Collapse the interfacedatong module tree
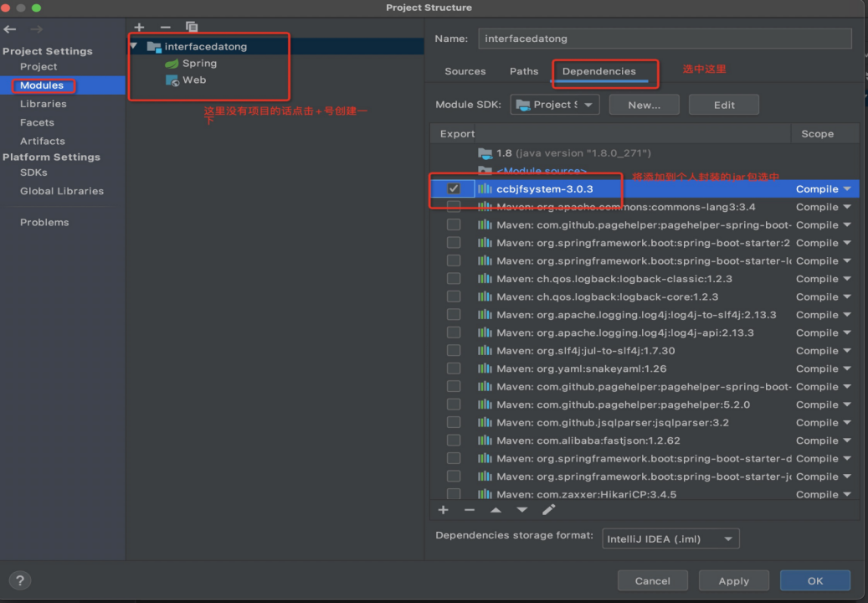 pyautogui.click(x=134, y=46)
